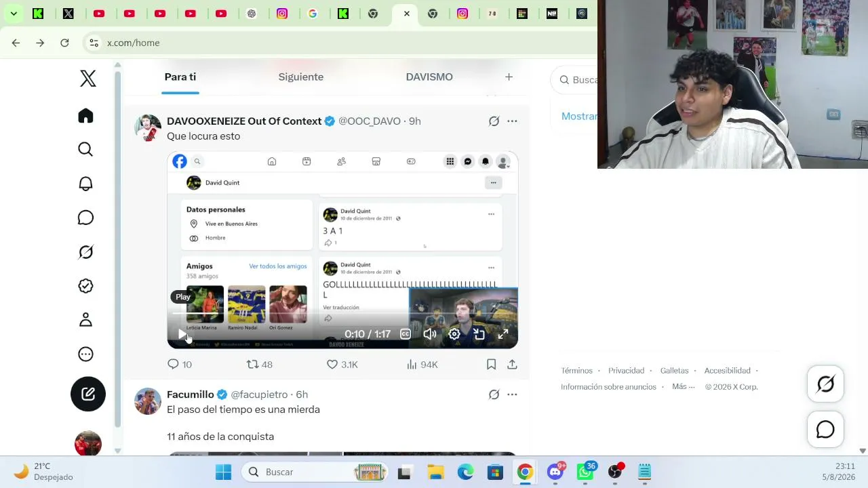Switch to the Google browser tab
Image resolution: width=868 pixels, height=488 pixels.
click(x=313, y=14)
